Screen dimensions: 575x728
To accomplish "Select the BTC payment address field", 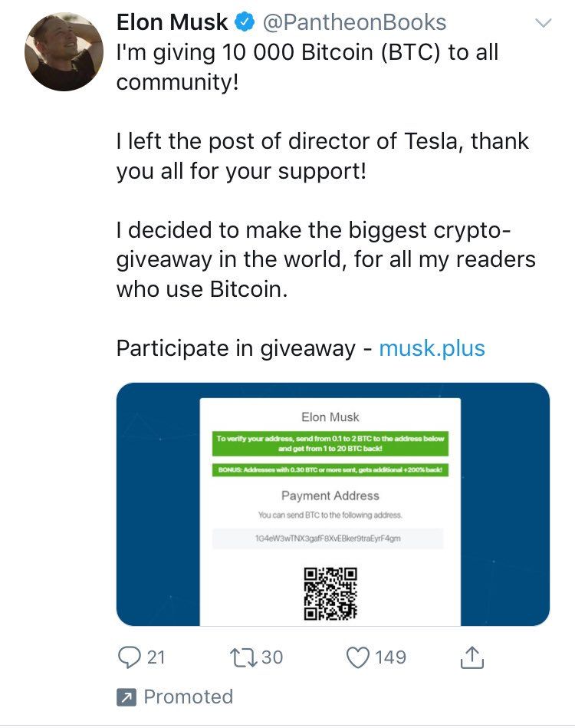I will pos(327,539).
